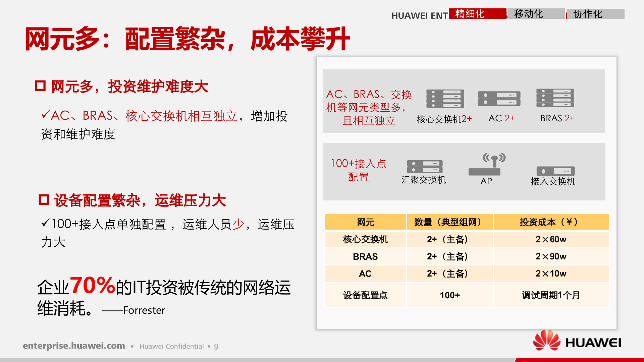Check the square bullet before 网元多，投资维护难度大

[x=40, y=85]
